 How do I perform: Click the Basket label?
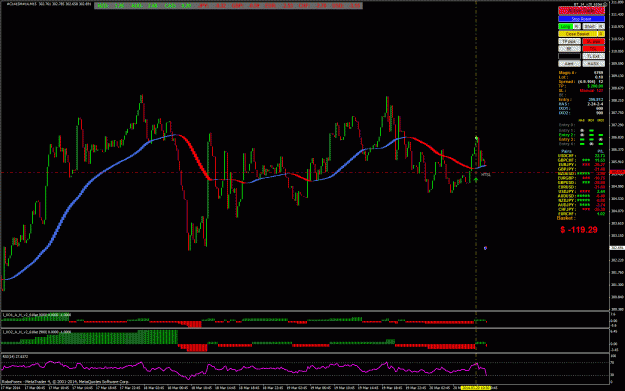566,218
